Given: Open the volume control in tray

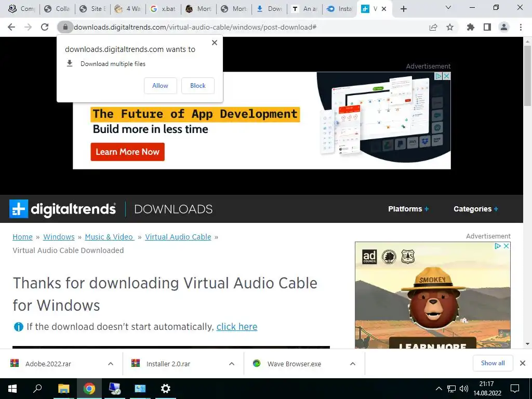Looking at the screenshot, I should point(464,389).
